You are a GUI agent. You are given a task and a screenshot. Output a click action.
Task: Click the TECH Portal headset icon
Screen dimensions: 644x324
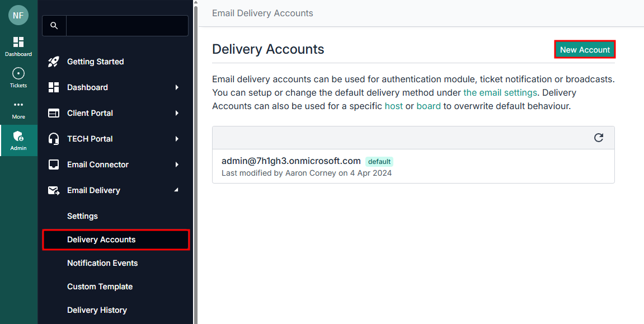click(54, 139)
